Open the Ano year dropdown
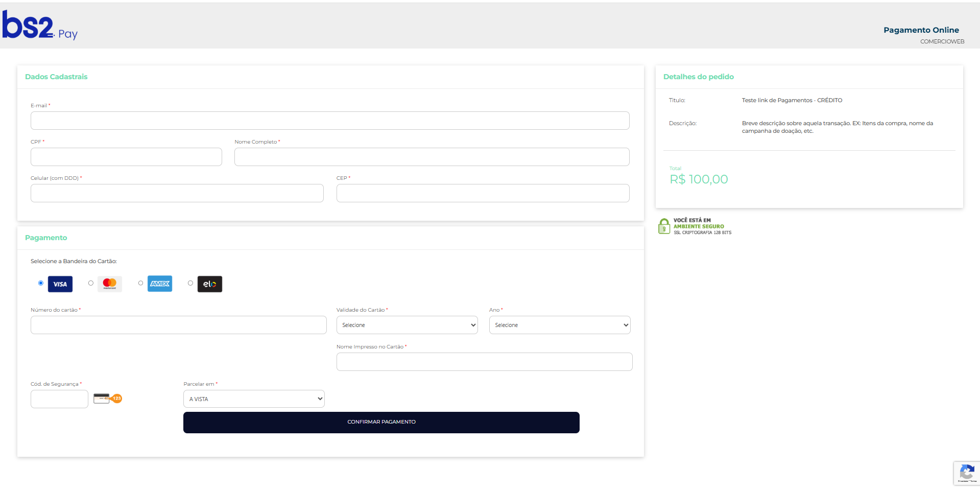Screen dimensions: 980x490 (560, 325)
